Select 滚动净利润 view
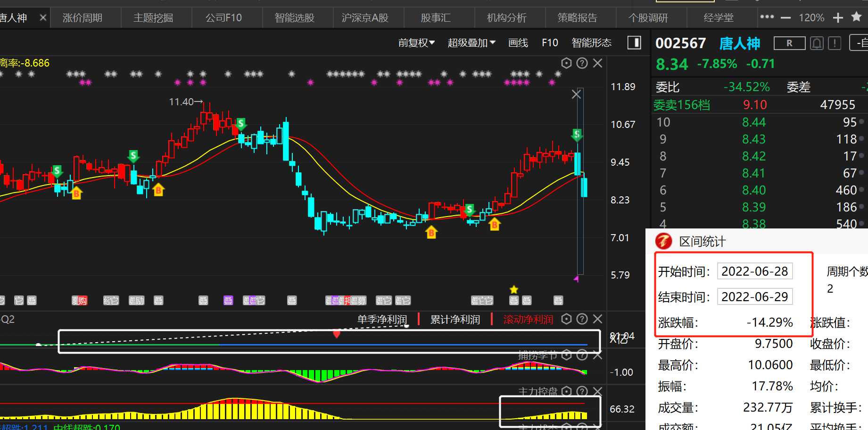 pyautogui.click(x=528, y=320)
